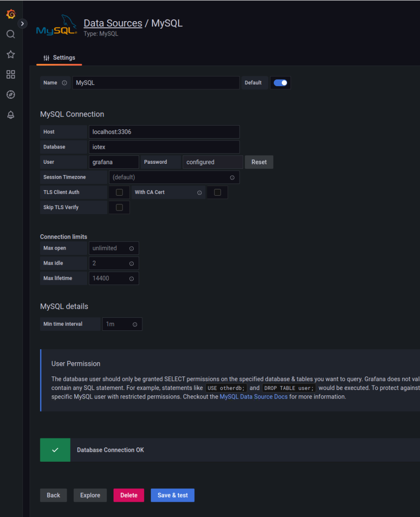
Task: Expand the sidebar with chevron arrow
Action: [x=22, y=24]
